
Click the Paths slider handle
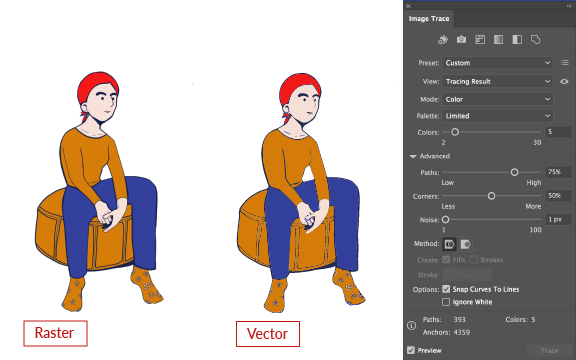[x=514, y=172]
